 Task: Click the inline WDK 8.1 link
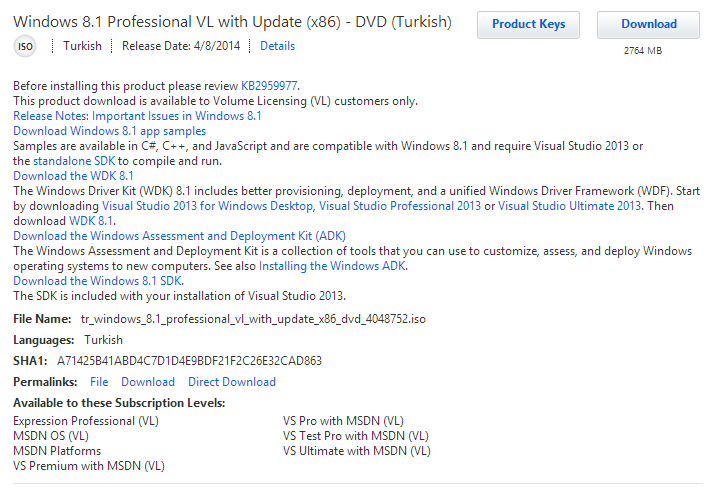pos(91,221)
